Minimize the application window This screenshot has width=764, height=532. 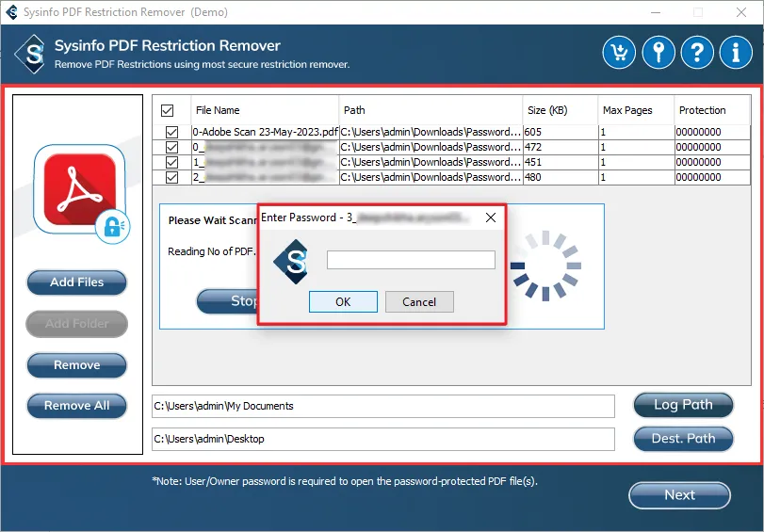coord(656,12)
